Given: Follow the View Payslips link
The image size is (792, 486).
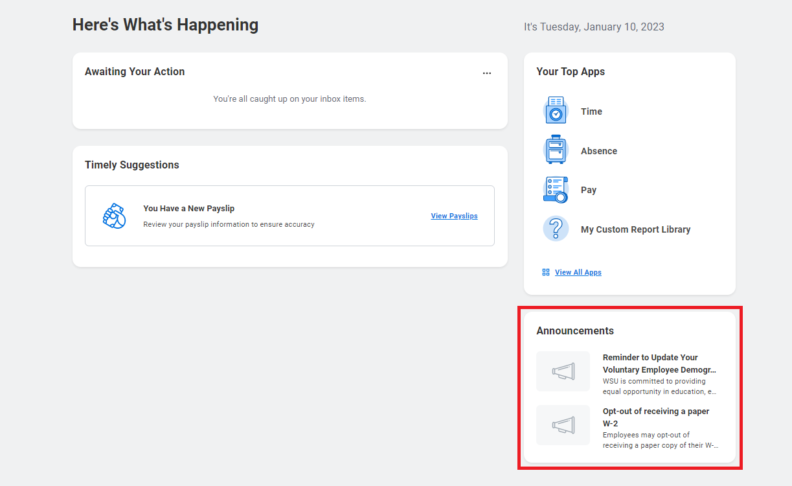Looking at the screenshot, I should point(454,216).
